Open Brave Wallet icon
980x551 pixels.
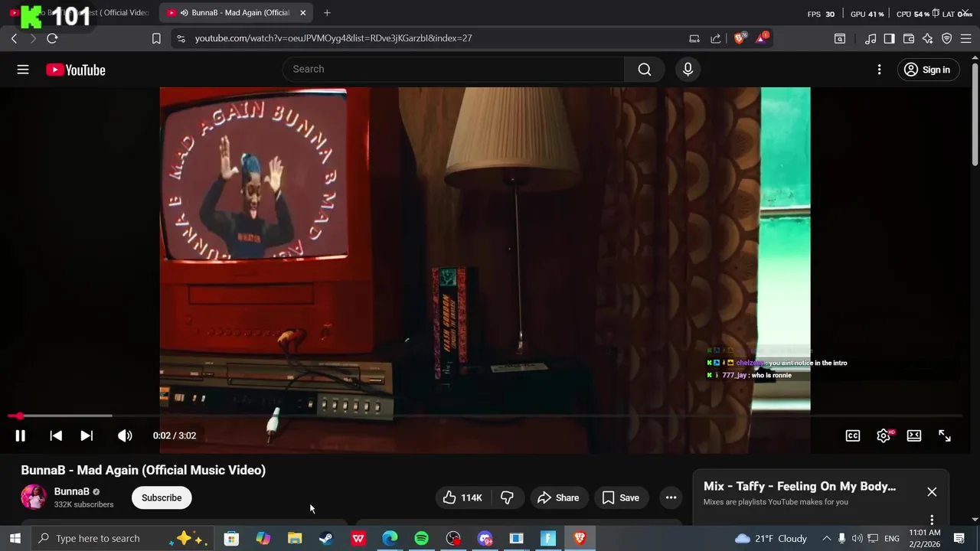coord(909,38)
